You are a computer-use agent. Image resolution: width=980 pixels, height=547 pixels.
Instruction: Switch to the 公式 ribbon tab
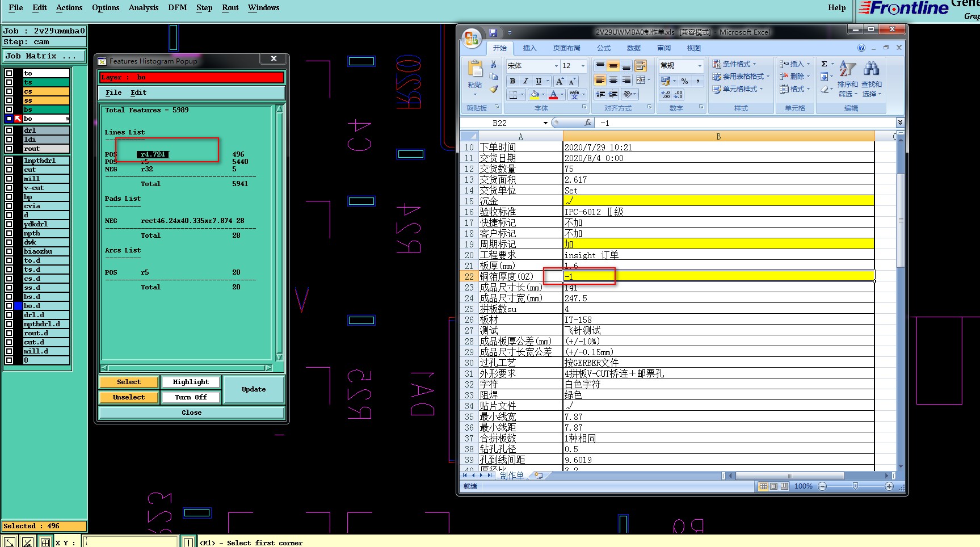(604, 48)
